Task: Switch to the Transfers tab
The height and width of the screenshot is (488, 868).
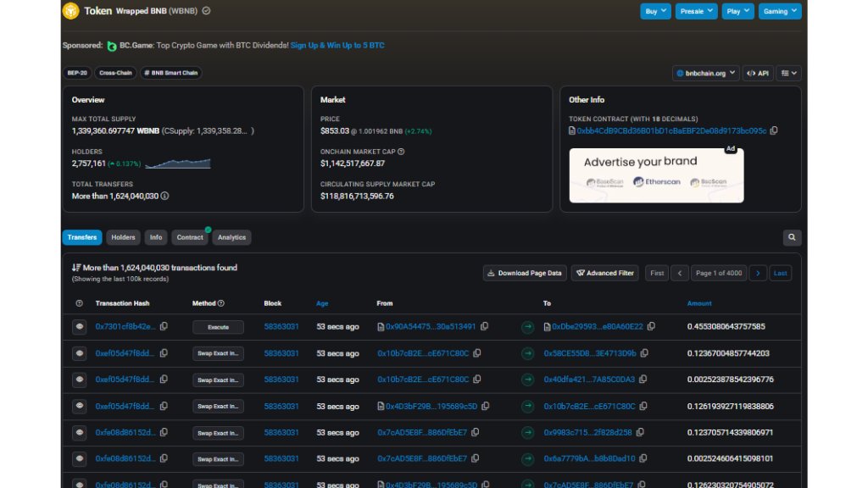Action: pyautogui.click(x=82, y=237)
